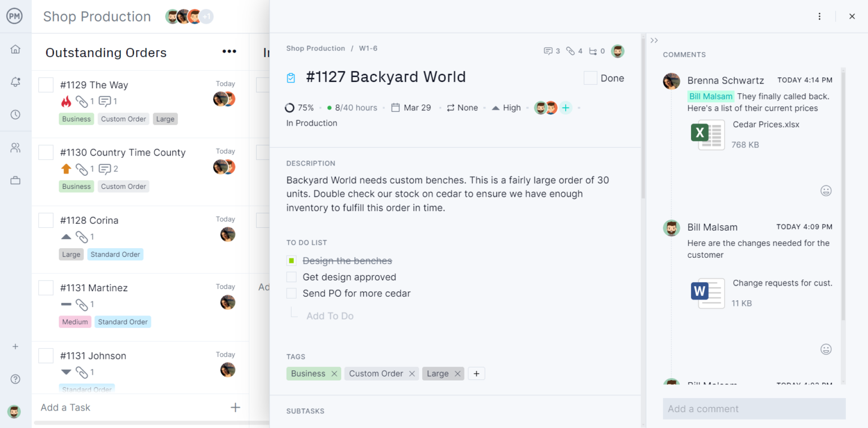
Task: Mark task #1127 as Done
Action: click(591, 78)
